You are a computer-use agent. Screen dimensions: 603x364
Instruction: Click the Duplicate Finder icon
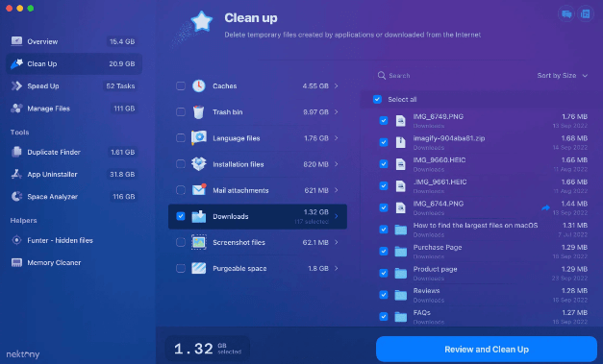16,152
